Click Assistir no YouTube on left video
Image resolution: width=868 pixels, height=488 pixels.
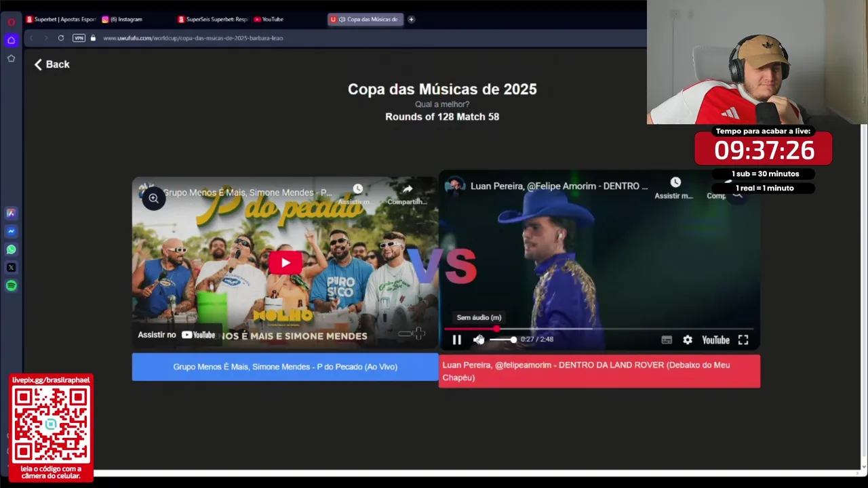coord(176,335)
